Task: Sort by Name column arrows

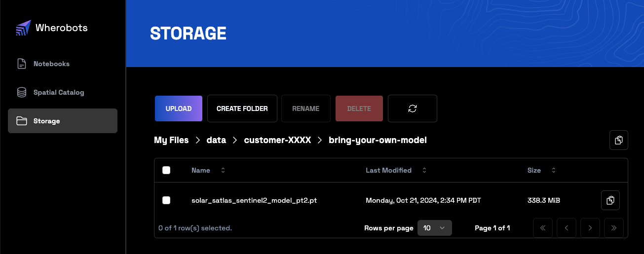Action: (x=223, y=170)
